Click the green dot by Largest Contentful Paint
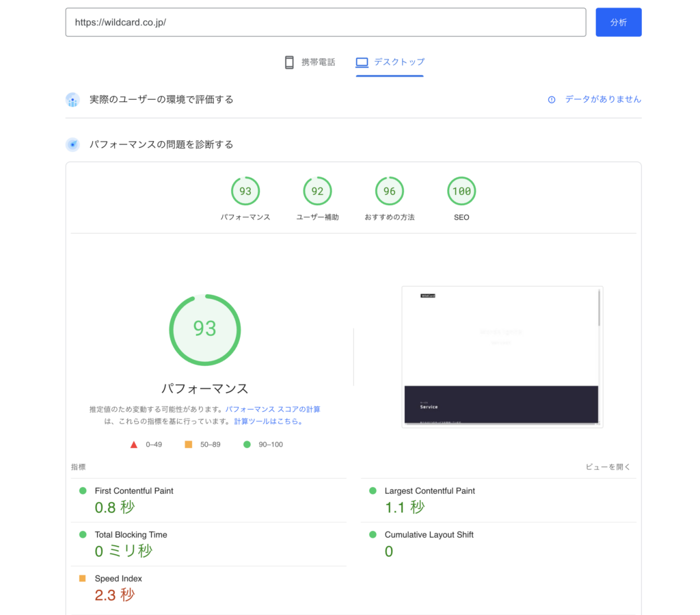The width and height of the screenshot is (700, 615). pos(373,491)
